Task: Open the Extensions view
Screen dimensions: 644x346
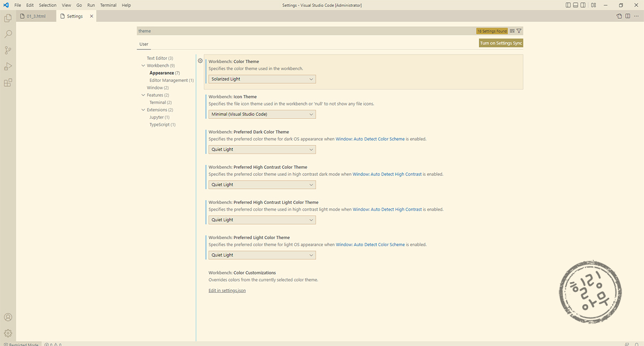Action: tap(8, 83)
